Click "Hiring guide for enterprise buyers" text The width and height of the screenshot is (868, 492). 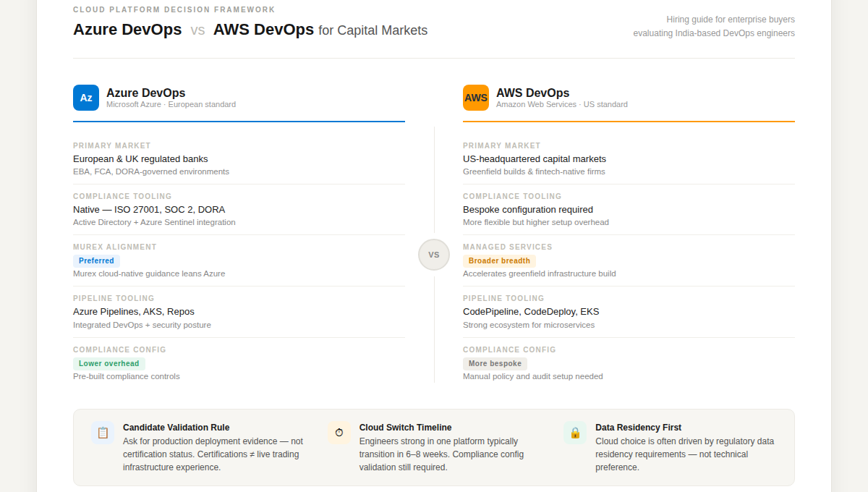(x=731, y=20)
